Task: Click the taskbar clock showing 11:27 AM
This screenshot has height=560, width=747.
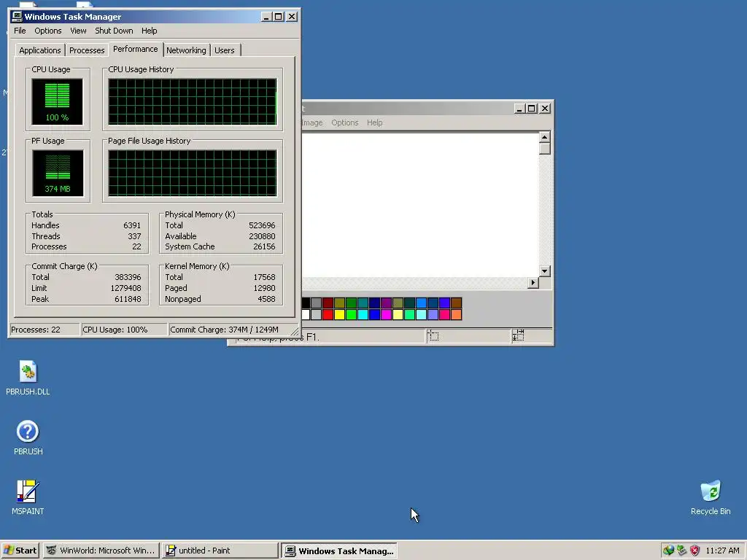Action: (x=723, y=551)
